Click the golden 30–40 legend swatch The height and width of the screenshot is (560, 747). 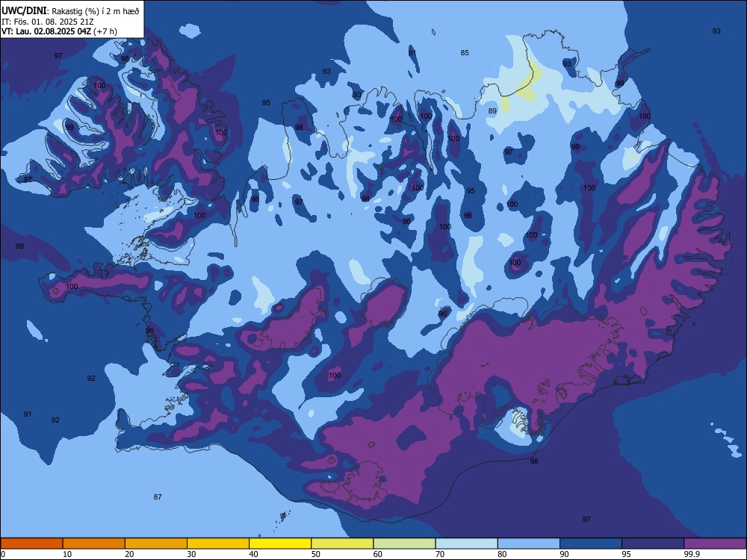pyautogui.click(x=218, y=544)
